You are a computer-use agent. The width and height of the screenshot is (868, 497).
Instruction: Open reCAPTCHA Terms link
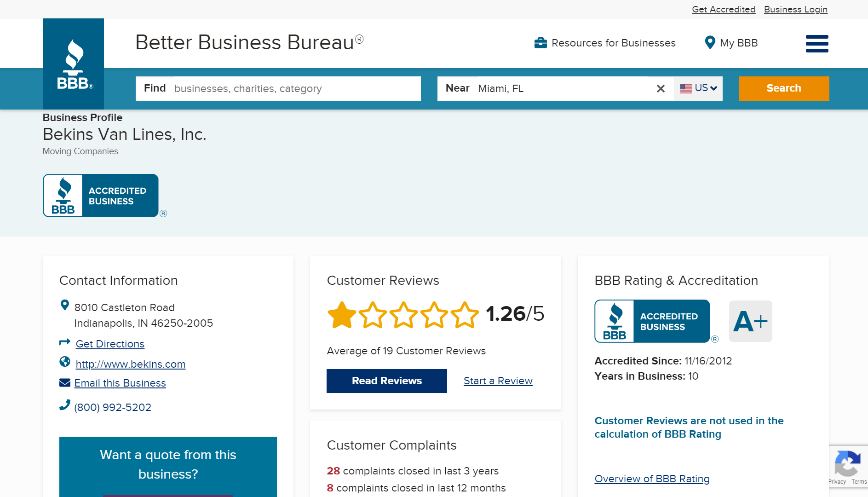click(x=859, y=482)
